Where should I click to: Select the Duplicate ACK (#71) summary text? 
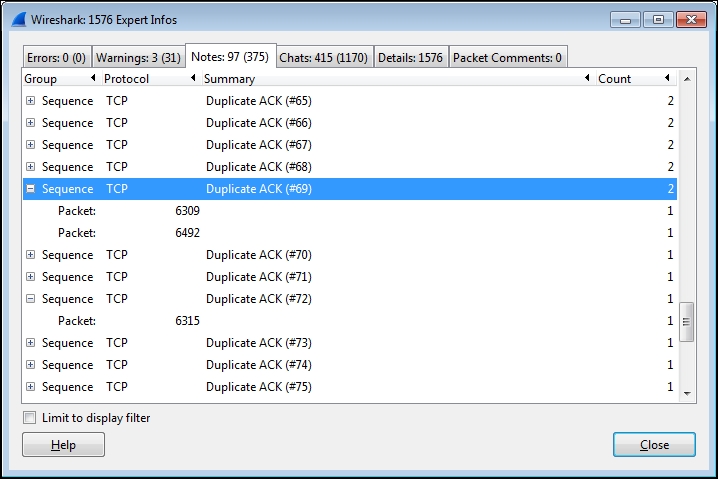click(x=259, y=277)
